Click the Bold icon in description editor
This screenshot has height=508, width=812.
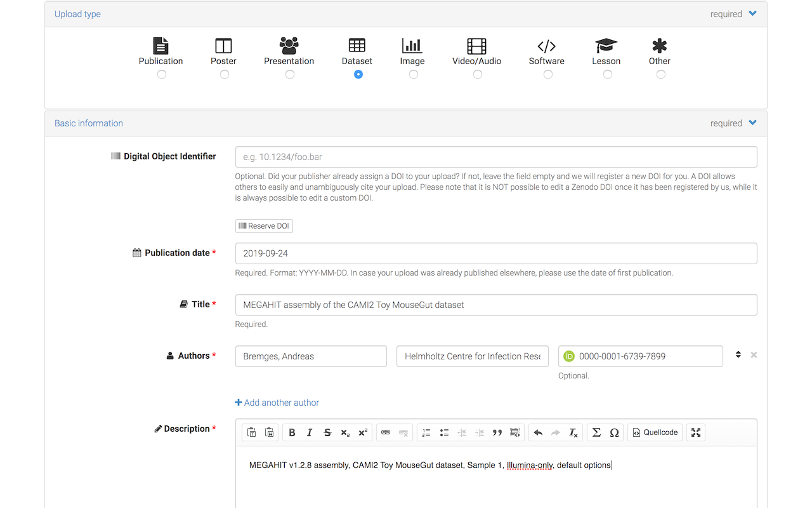click(292, 432)
